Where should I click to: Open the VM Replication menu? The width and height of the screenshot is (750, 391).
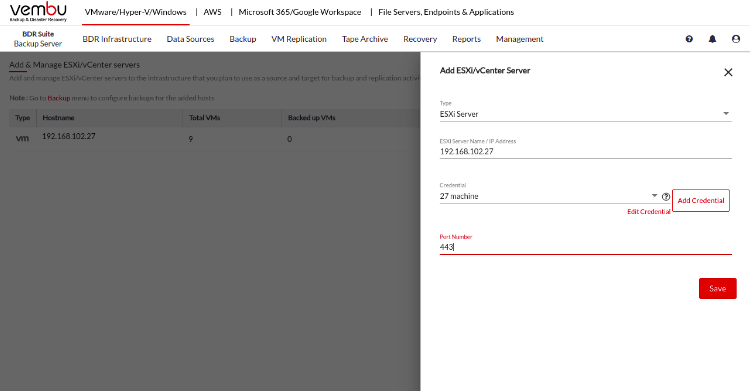tap(299, 39)
